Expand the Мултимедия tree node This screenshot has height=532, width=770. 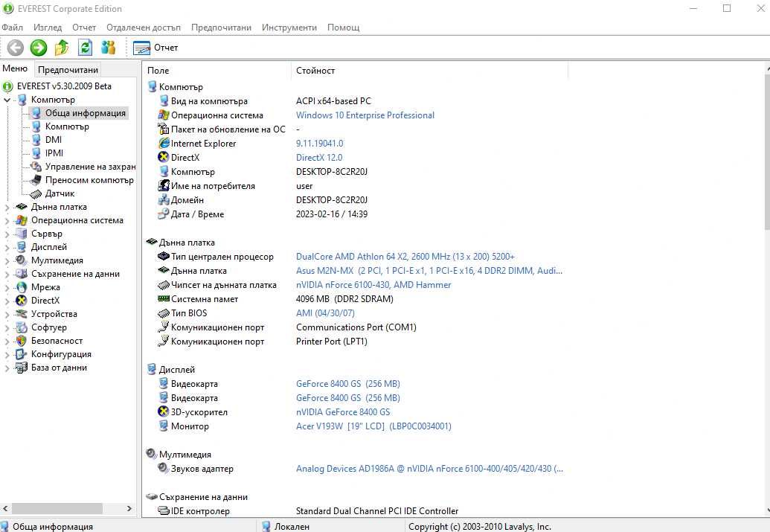(x=7, y=261)
